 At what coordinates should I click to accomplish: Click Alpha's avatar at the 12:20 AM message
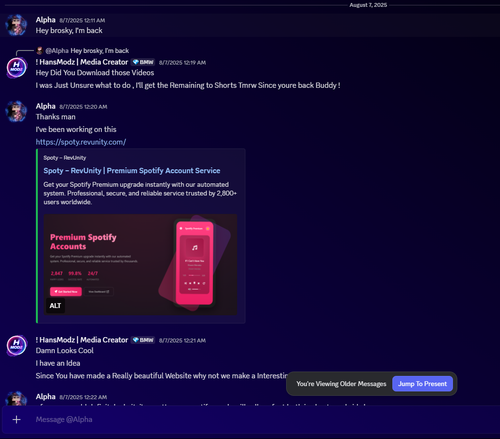16,111
